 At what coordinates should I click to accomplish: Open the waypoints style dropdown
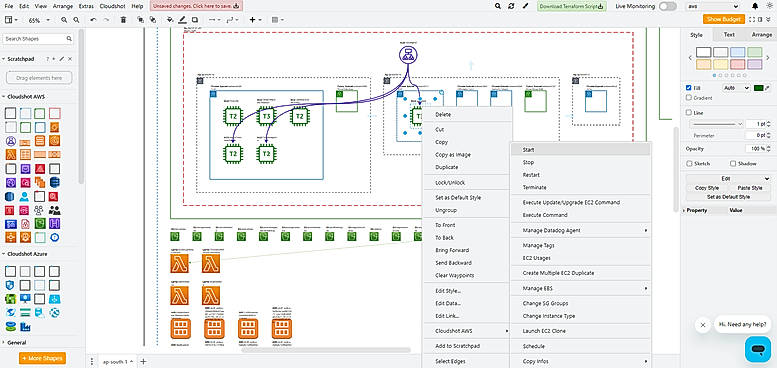(x=232, y=20)
